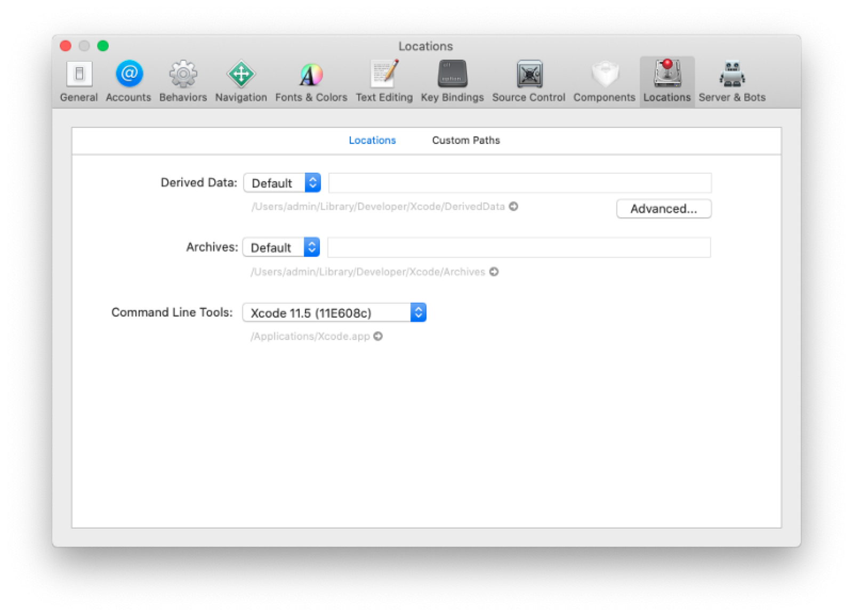This screenshot has width=853, height=616.
Task: Reveal DerivedData folder with arrow icon
Action: coord(513,206)
